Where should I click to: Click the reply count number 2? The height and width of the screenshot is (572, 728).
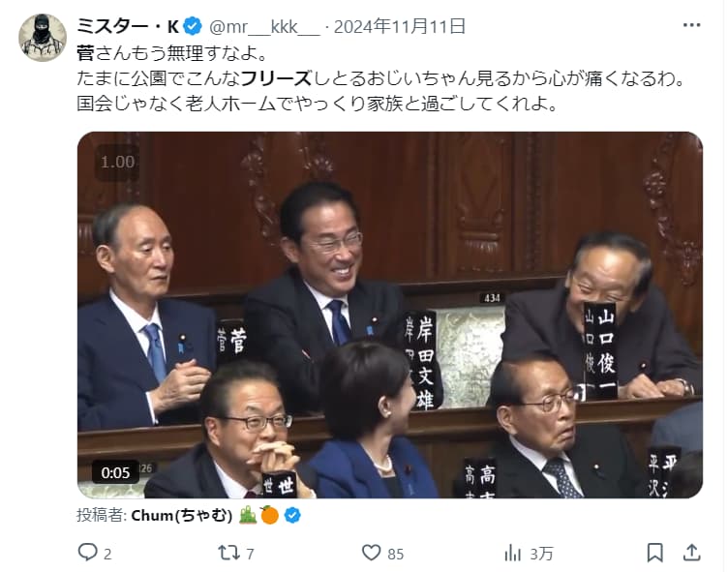[x=107, y=554]
